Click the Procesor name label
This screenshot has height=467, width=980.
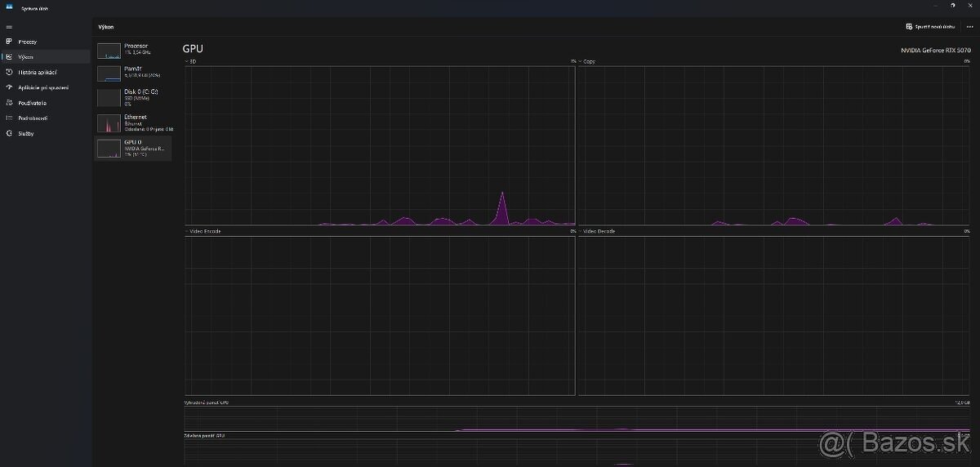(x=136, y=46)
